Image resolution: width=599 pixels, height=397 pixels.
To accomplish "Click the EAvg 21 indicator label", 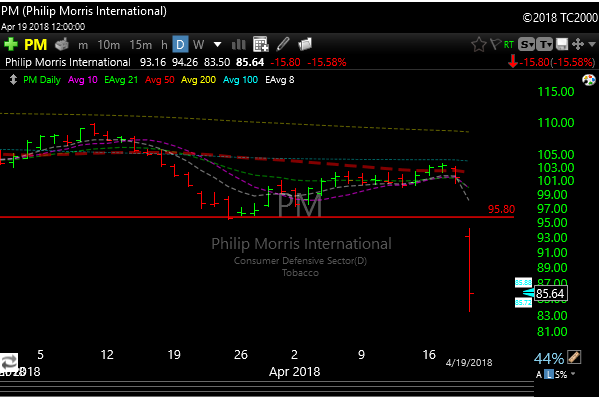I will click(x=121, y=80).
